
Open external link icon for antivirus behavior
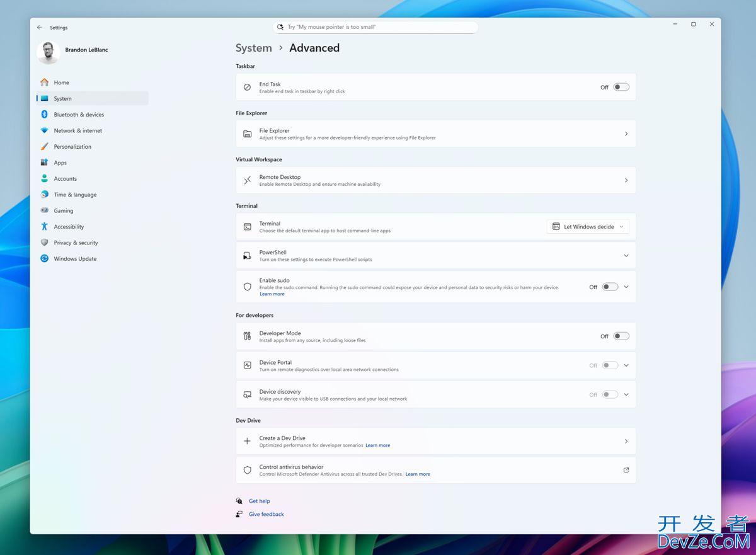(626, 470)
